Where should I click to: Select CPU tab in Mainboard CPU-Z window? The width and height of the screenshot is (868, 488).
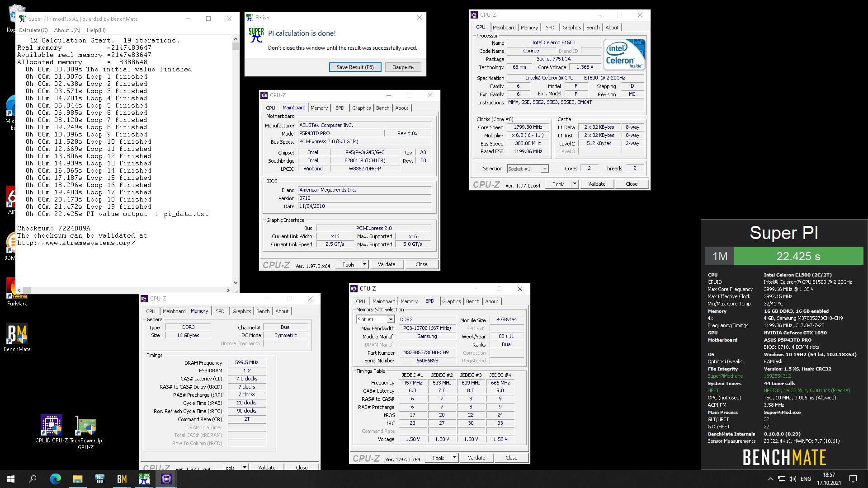[x=270, y=108]
